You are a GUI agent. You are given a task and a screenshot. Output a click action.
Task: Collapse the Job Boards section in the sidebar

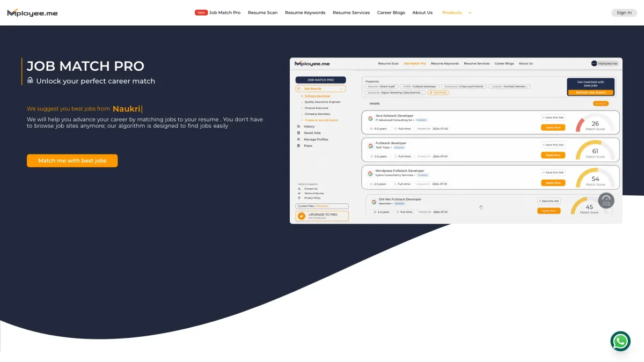click(341, 88)
